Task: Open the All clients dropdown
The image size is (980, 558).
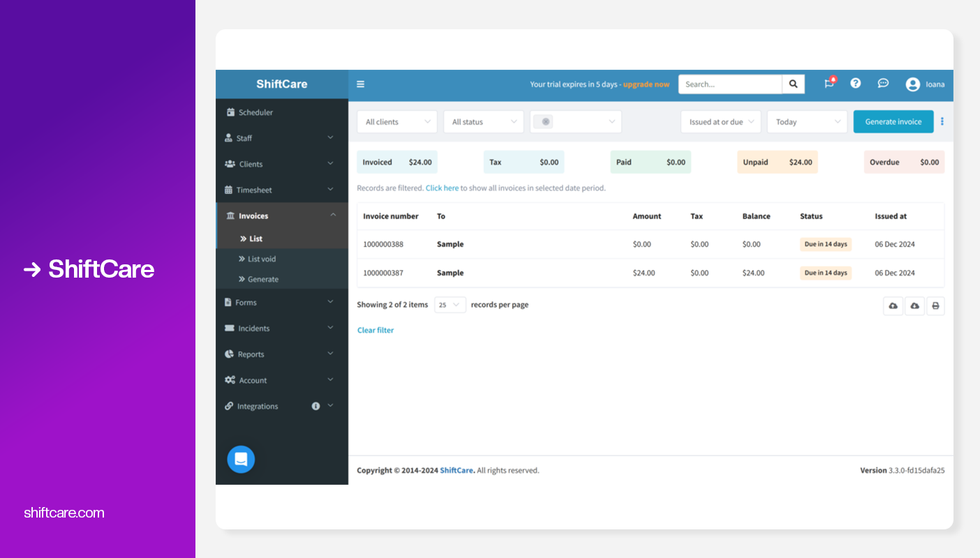Action: (397, 121)
